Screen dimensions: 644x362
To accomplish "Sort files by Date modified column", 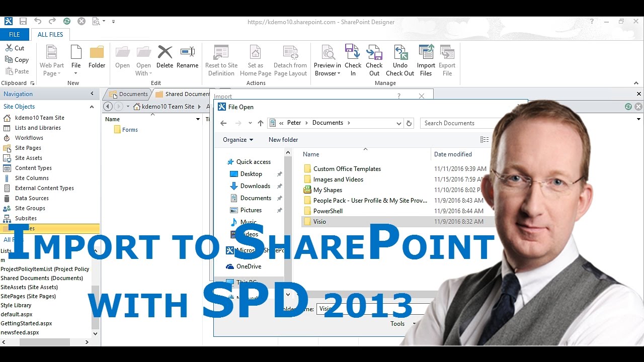I will (453, 154).
